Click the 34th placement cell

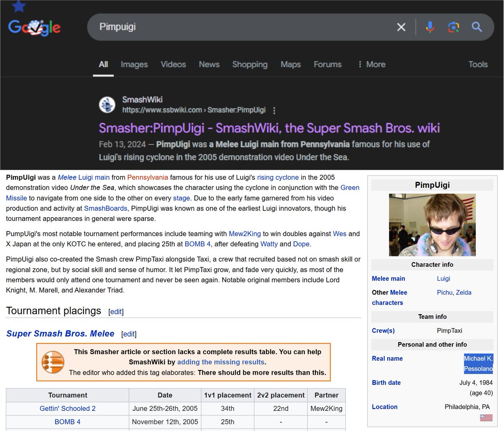(228, 408)
